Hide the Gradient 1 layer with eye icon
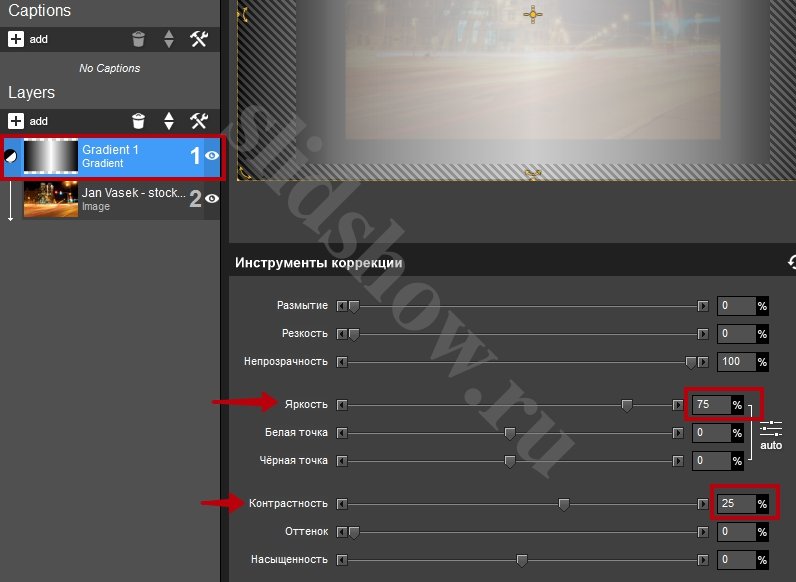 pos(212,155)
